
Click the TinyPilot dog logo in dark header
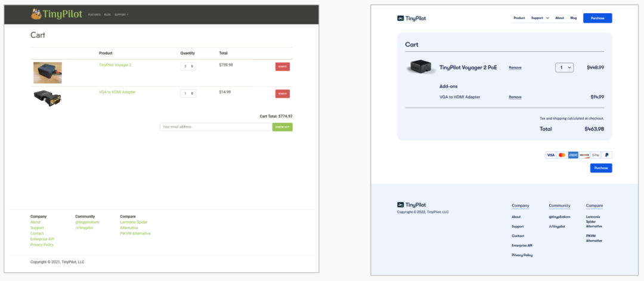[x=38, y=14]
